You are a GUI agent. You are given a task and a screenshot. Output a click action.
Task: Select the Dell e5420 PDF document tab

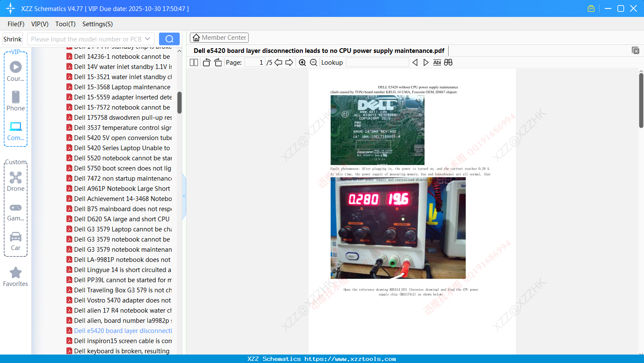tap(319, 51)
